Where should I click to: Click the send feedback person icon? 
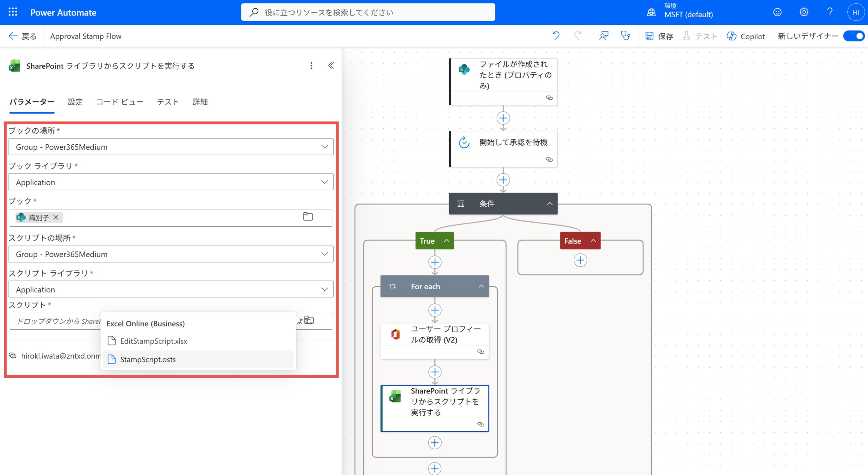point(604,36)
